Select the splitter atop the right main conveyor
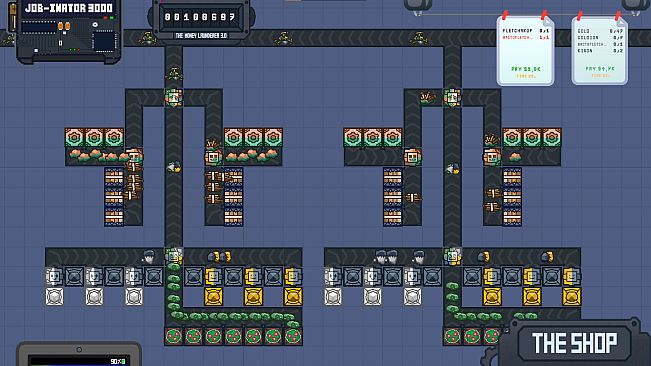Image resolution: width=651 pixels, height=366 pixels. (452, 98)
